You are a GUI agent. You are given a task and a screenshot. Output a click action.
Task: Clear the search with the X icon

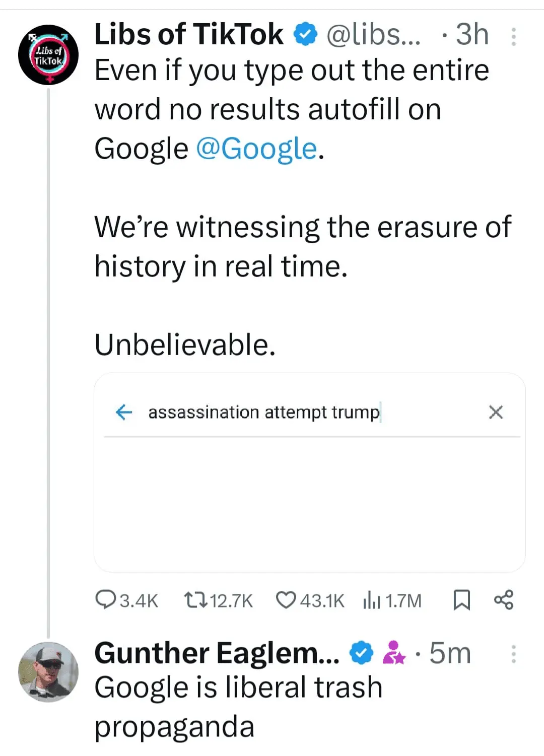(x=496, y=412)
